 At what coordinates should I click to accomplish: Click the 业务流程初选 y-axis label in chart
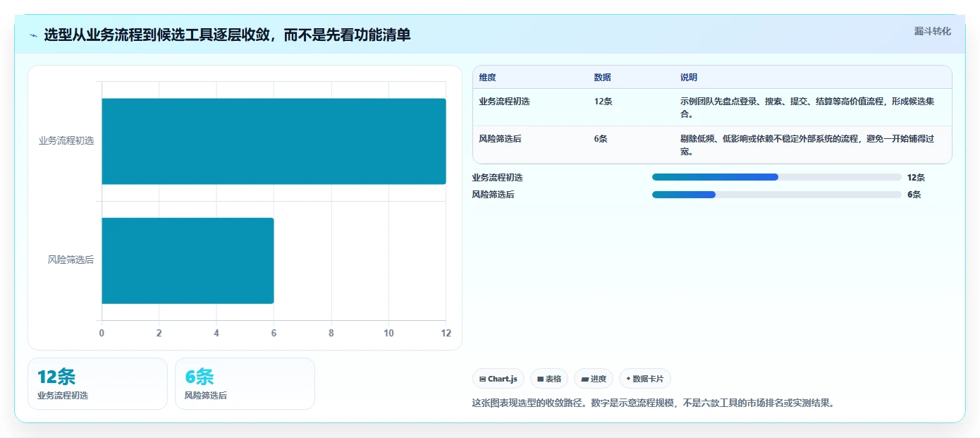(x=66, y=140)
